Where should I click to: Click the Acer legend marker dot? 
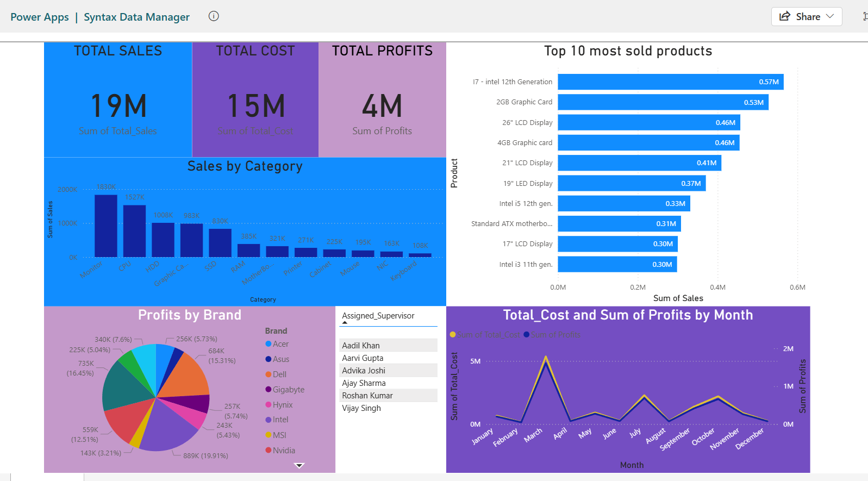coord(268,343)
